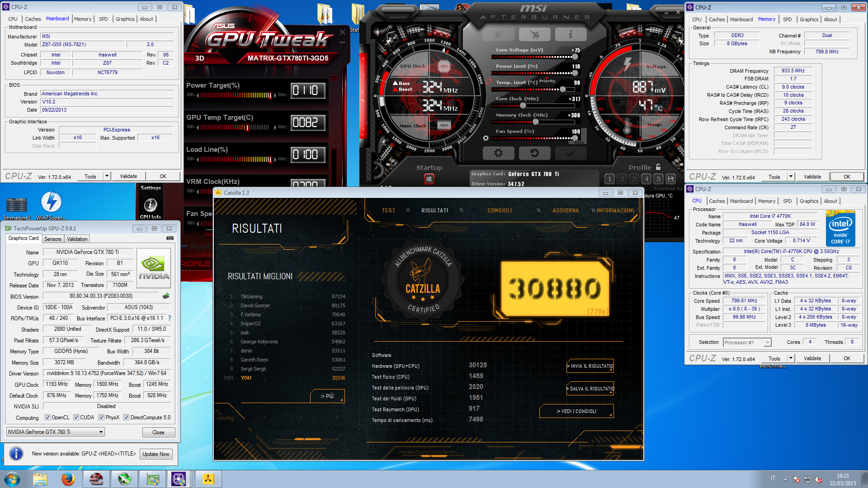868x488 pixels.
Task: Open GPU Info in the GPU Tweak panel
Action: pos(151,209)
